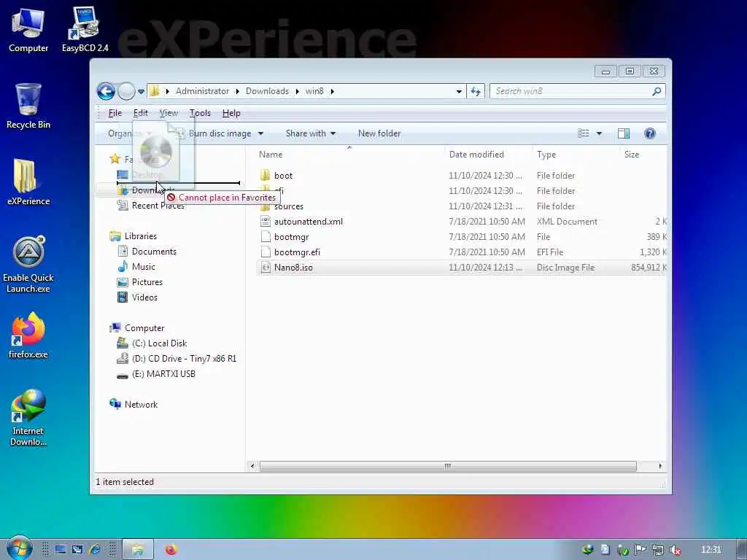Open the recent pages history dropdown
The image size is (747, 560).
141,91
